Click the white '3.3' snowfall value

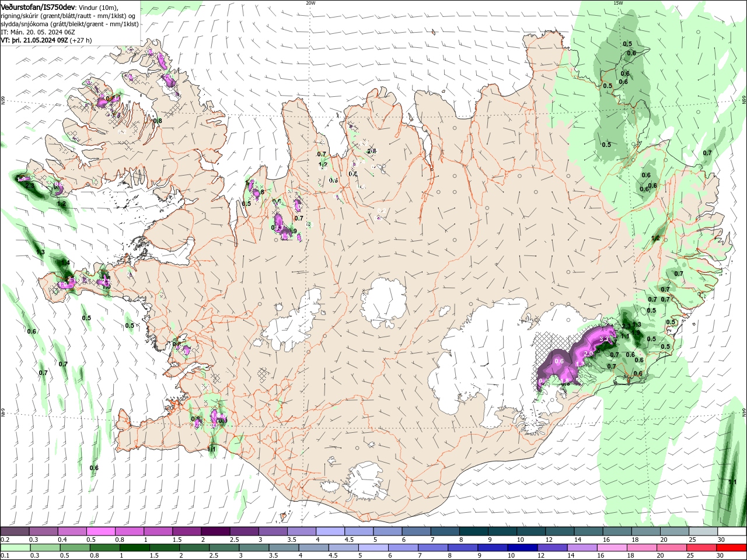click(604, 338)
